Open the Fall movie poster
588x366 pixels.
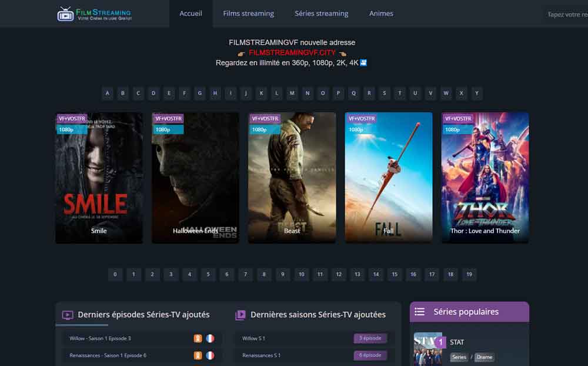click(x=389, y=178)
